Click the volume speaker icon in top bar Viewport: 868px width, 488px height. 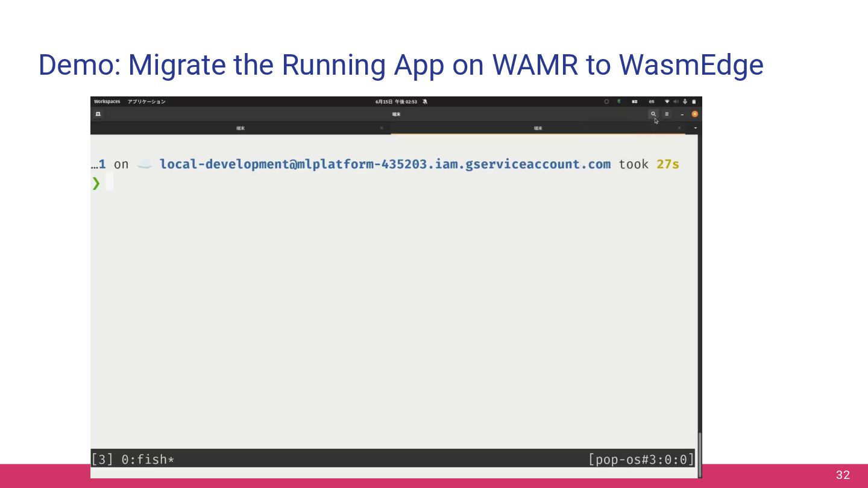(x=676, y=102)
